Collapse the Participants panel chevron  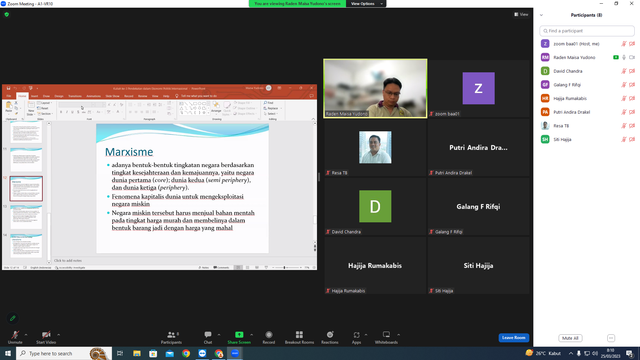pyautogui.click(x=541, y=15)
